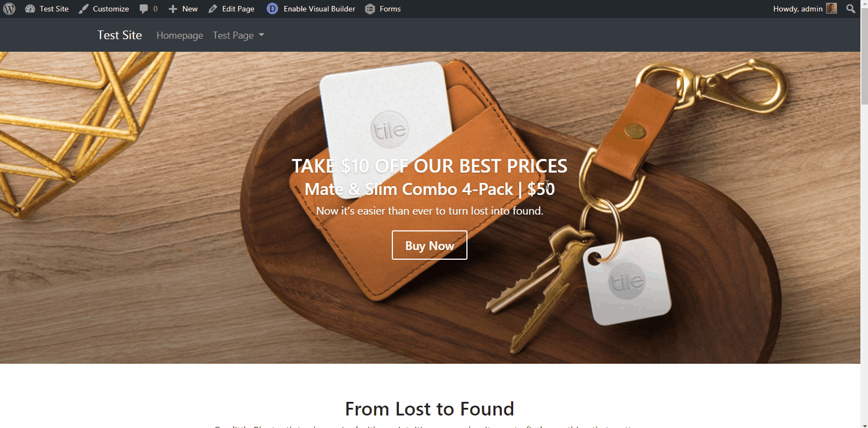Click the Buy Now button
Image resolution: width=868 pixels, height=428 pixels.
pos(429,245)
